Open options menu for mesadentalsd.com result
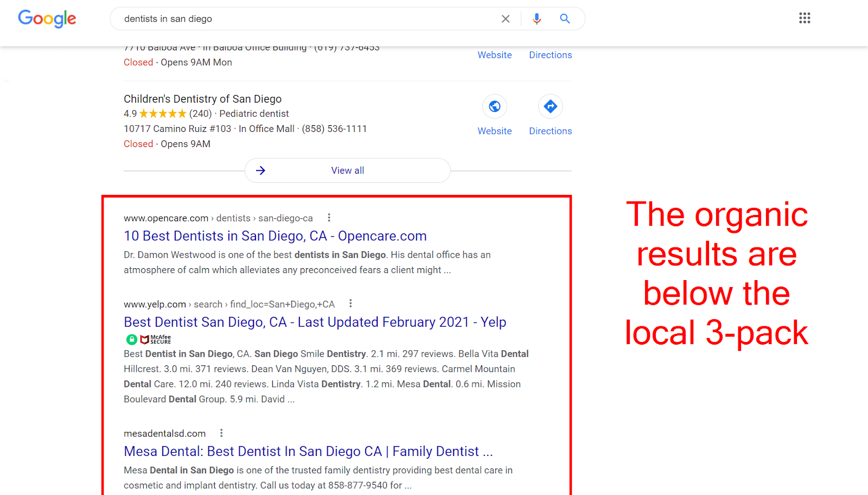 coord(221,433)
